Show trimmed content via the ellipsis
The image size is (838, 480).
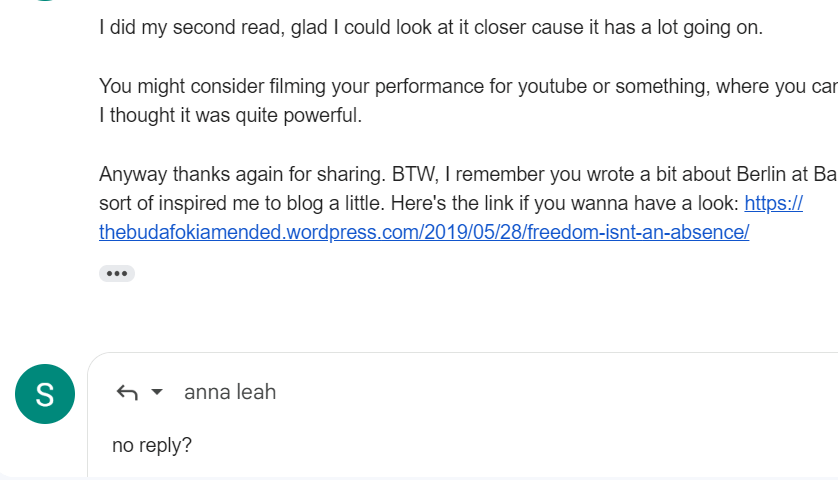117,273
